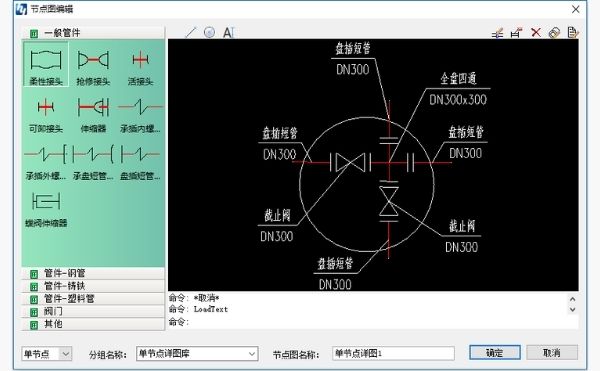Expand the 管件-塑料管 category

(x=93, y=299)
